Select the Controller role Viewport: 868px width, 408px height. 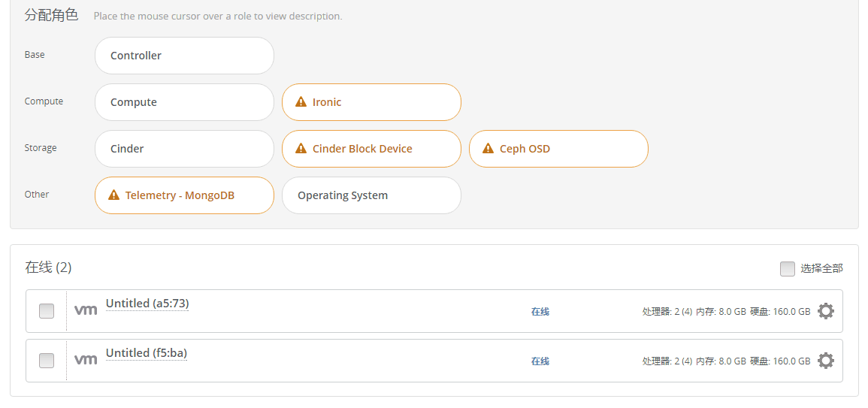pyautogui.click(x=184, y=56)
